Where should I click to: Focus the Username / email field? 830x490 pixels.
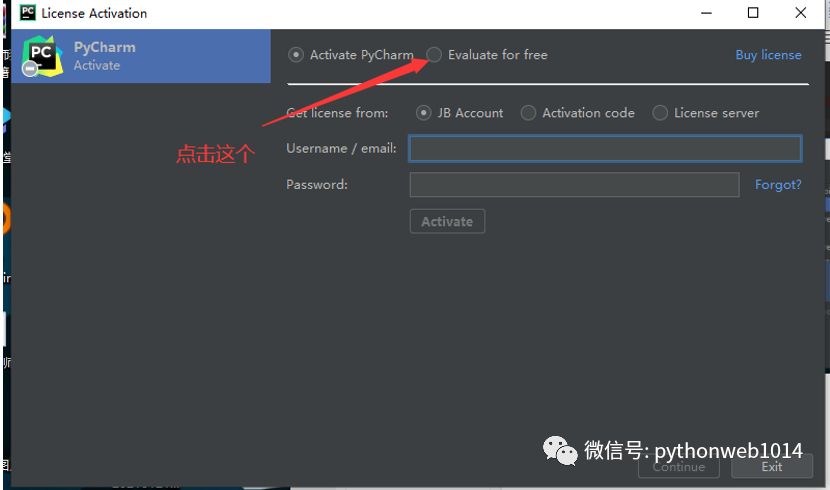tap(605, 149)
